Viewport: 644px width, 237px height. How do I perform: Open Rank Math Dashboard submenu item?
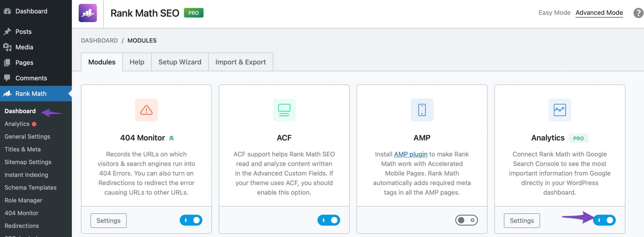[20, 111]
